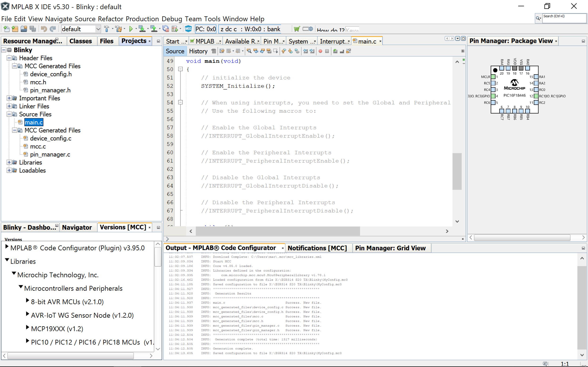Screen dimensions: 588x367
Task: Click the Shift Line Right icon
Action: 312,51
